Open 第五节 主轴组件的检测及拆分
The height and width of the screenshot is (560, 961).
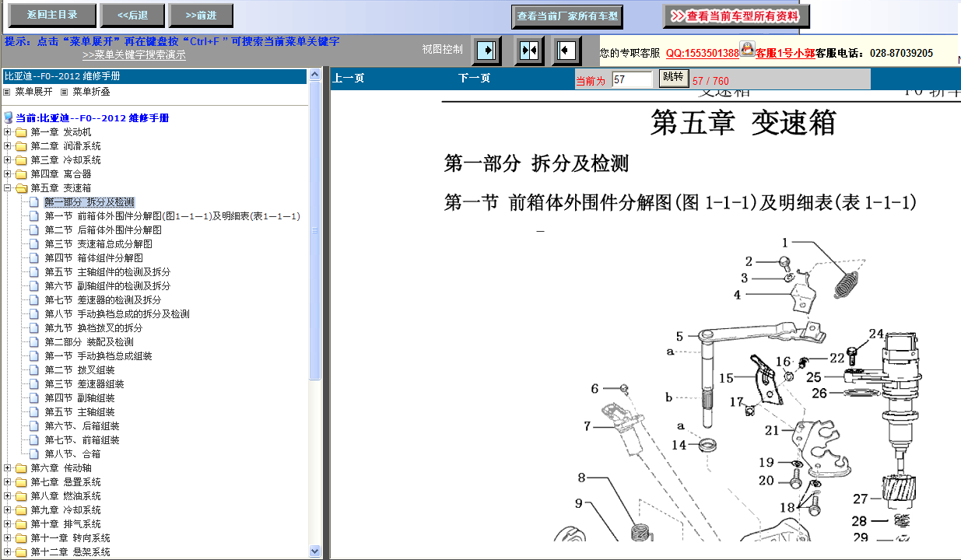tap(107, 272)
